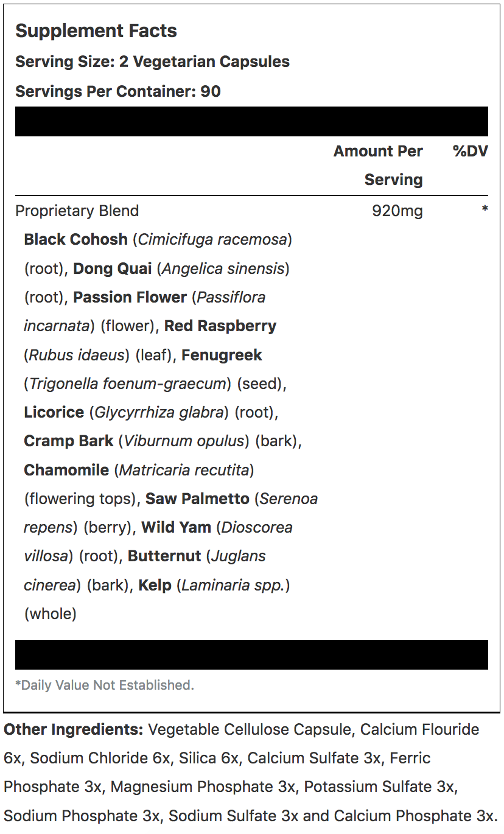Viewport: 504px width, 834px height.
Task: Click the Daily Value Not Established footnote
Action: (105, 685)
